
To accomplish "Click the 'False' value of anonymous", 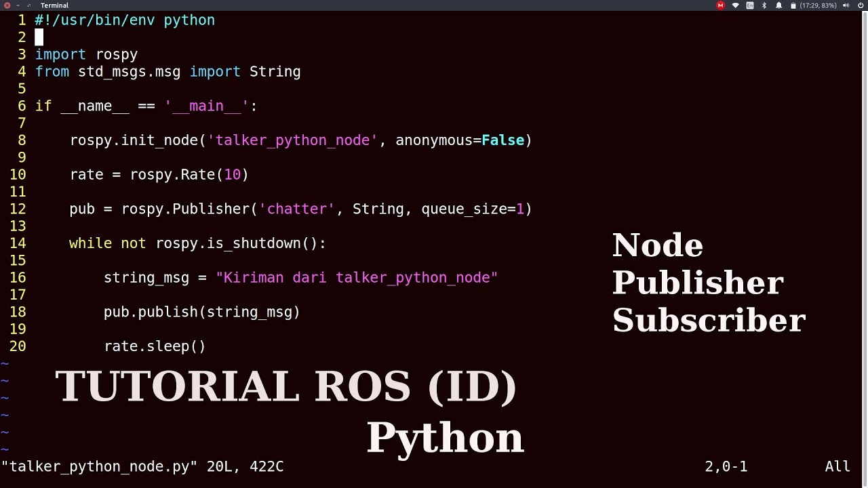I will click(502, 140).
